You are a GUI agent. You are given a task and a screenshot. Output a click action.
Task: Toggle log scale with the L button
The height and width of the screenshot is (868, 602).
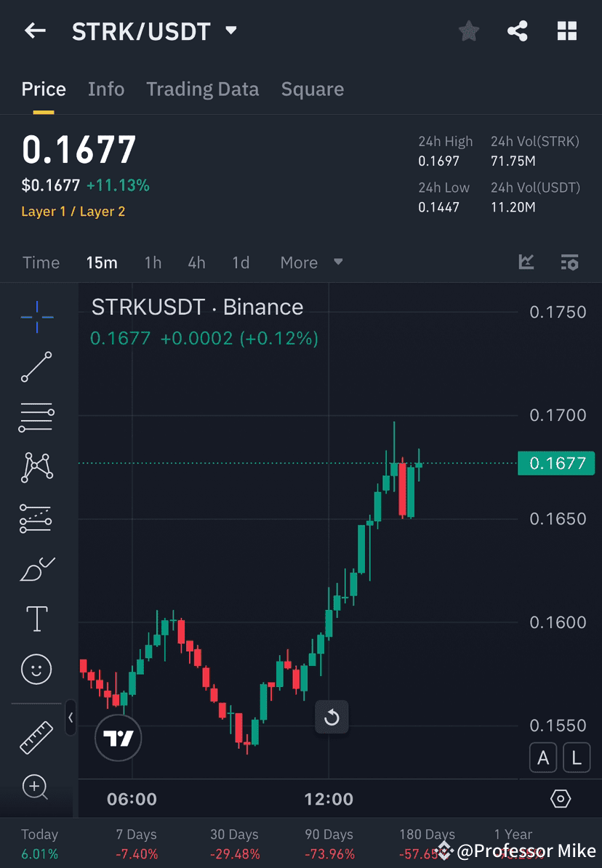coord(577,758)
